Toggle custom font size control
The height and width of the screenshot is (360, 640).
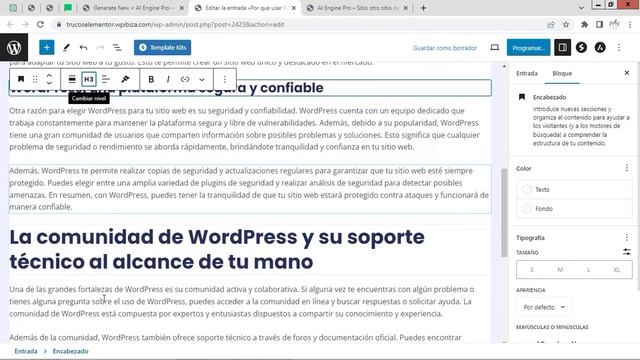point(627,252)
